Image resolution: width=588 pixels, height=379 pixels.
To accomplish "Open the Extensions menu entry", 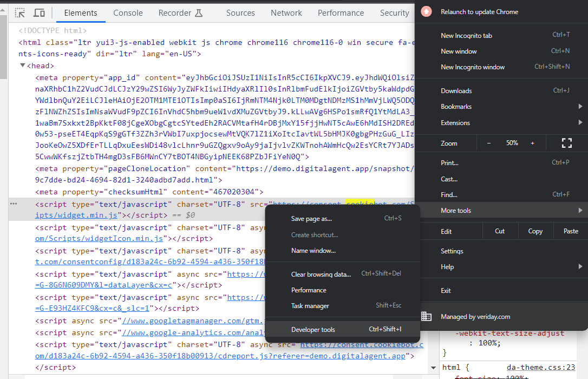I will (501, 122).
